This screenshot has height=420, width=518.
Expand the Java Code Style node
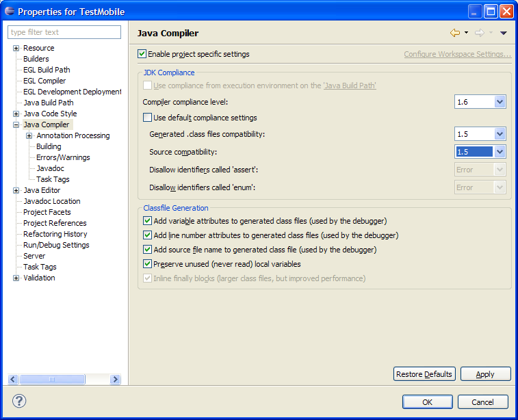16,114
